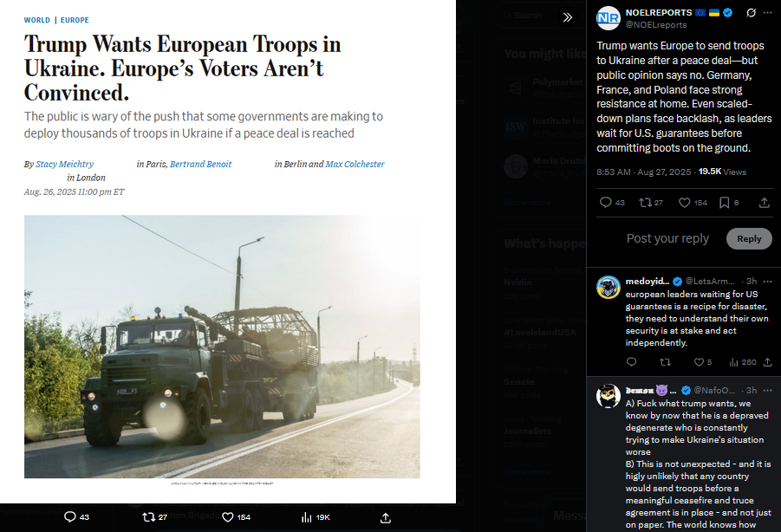This screenshot has width=781, height=532.
Task: Click the article headline text
Action: point(183,68)
